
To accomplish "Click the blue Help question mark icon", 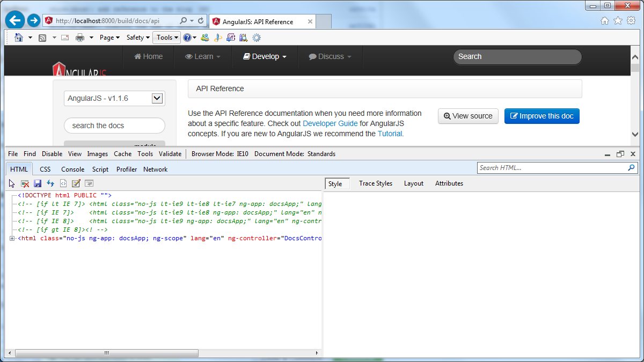I will 187,38.
